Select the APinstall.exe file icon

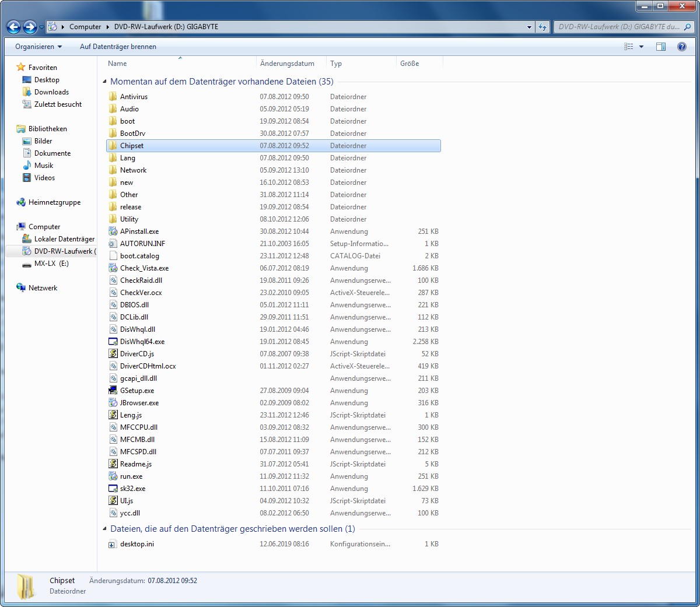pyautogui.click(x=113, y=231)
